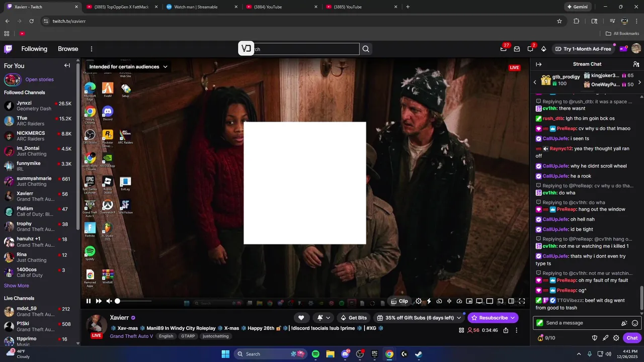Click the GTARP tag
The width and height of the screenshot is (644, 362).
coord(188,336)
